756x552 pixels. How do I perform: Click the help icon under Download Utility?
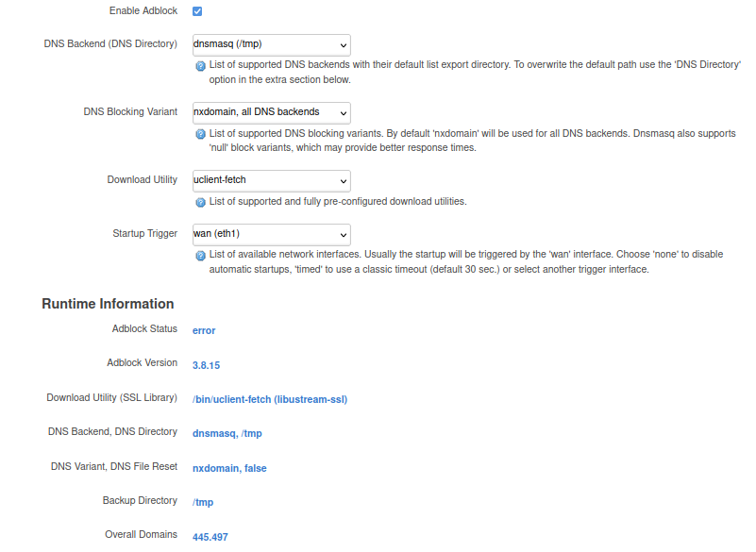[x=201, y=203]
